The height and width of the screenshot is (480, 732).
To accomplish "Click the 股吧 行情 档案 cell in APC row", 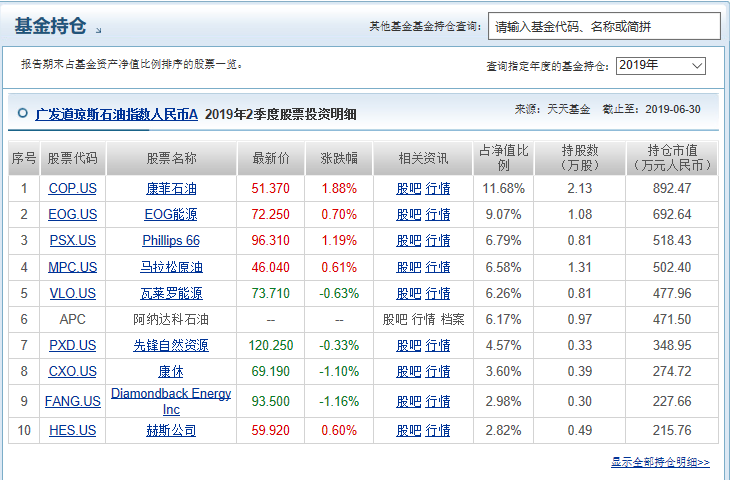I will (423, 319).
